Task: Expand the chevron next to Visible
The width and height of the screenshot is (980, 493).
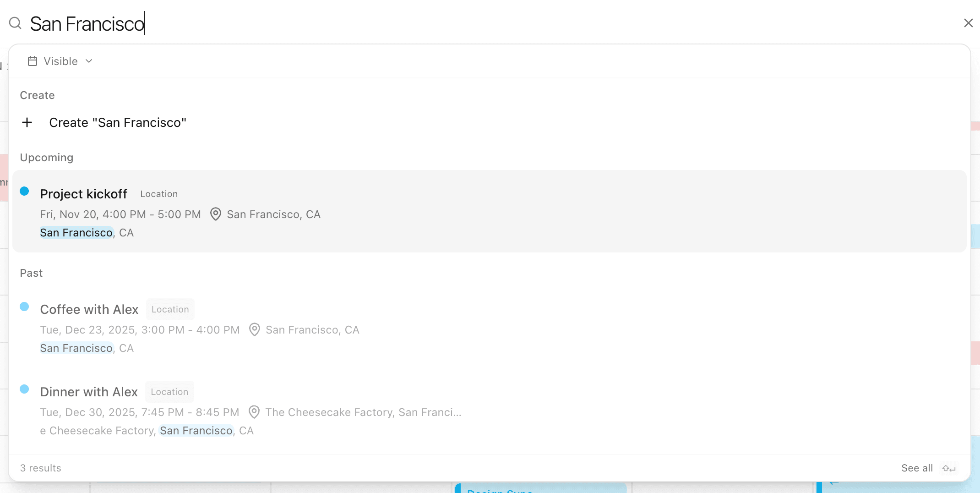Action: click(x=89, y=61)
